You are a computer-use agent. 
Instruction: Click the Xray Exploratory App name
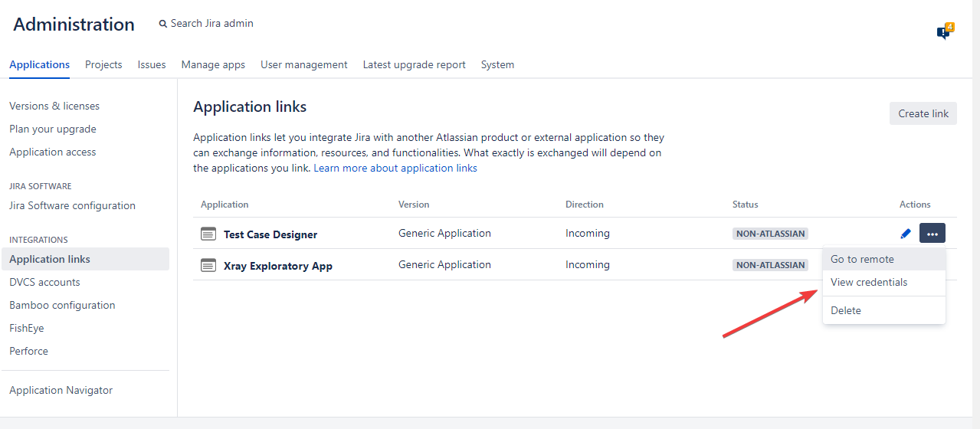(278, 266)
